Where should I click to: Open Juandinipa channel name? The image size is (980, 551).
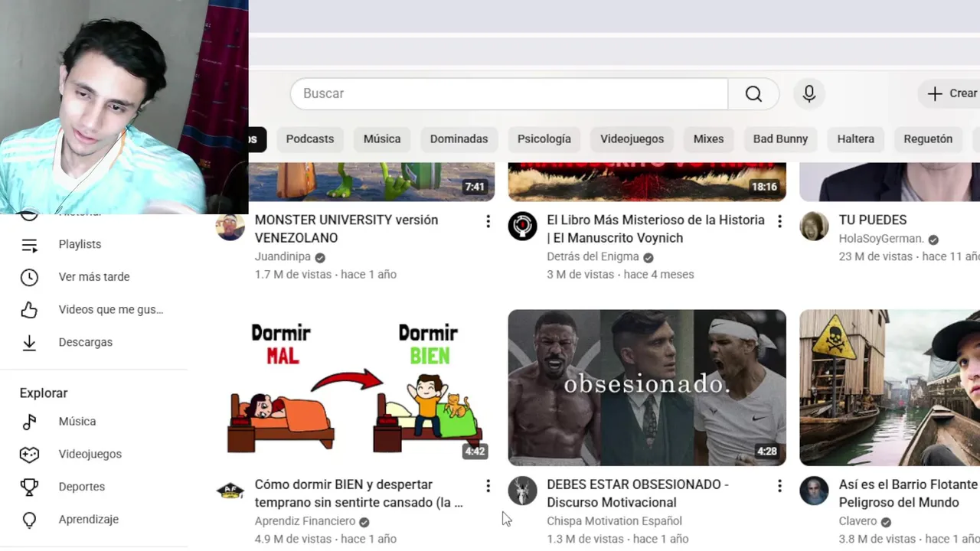coord(283,256)
